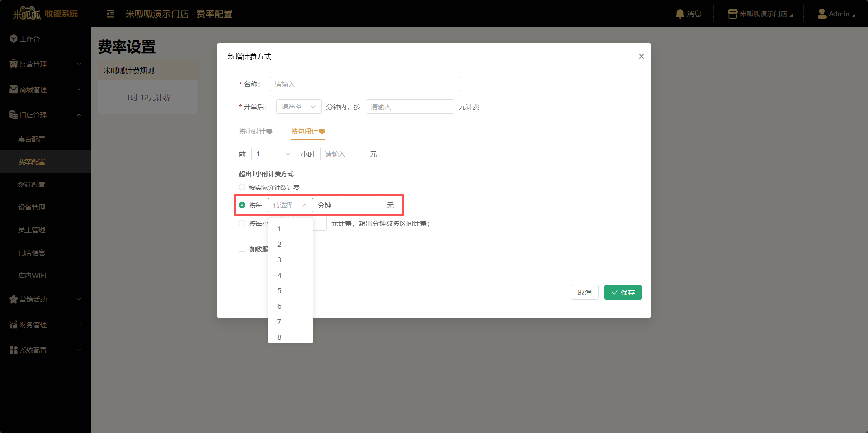Open the 消息 notification bell
The height and width of the screenshot is (433, 868).
(x=680, y=14)
